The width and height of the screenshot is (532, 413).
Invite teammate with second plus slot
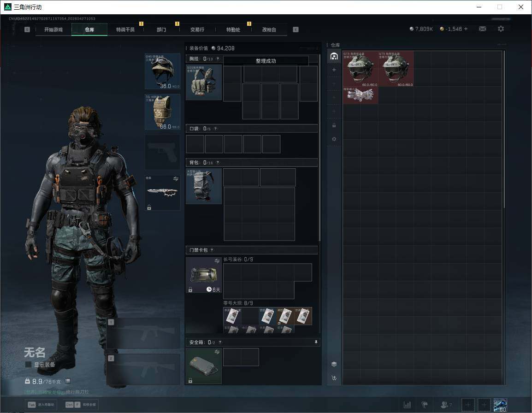(x=484, y=405)
